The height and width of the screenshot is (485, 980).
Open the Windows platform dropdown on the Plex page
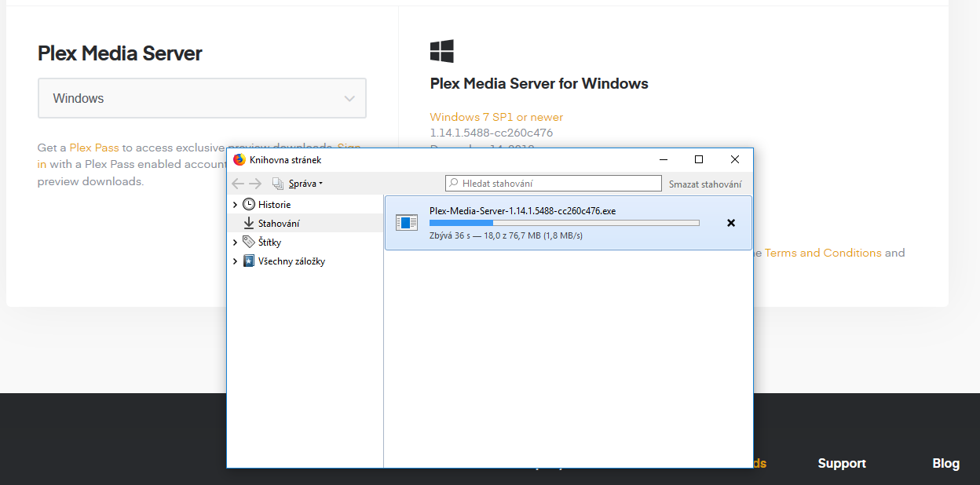[202, 98]
